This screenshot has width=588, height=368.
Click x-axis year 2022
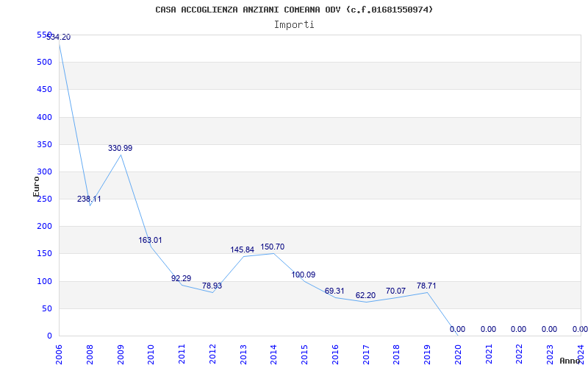[x=520, y=356]
